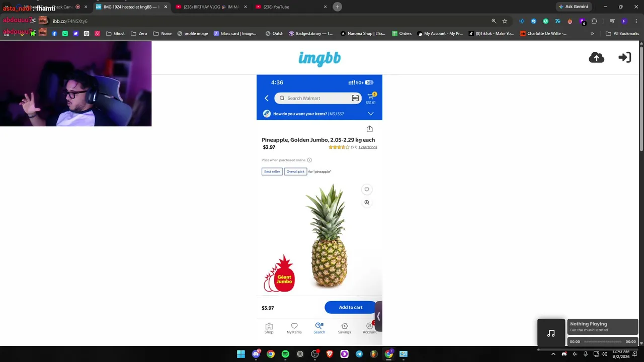
Task: Open the All Bookmarks folder
Action: [x=622, y=34]
